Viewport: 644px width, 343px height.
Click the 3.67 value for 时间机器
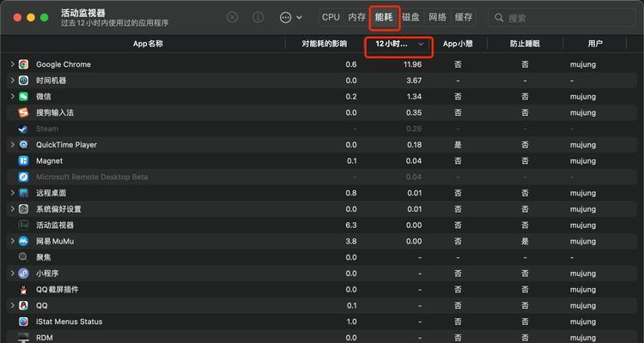point(414,81)
